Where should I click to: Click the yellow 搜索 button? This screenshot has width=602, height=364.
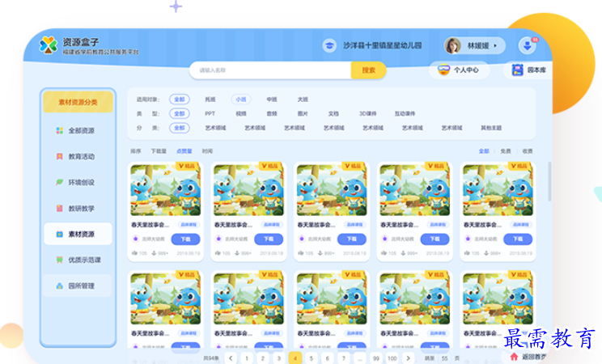(x=368, y=70)
